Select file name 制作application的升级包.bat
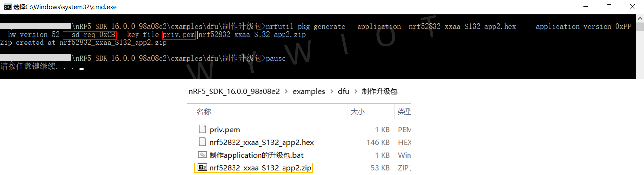 pyautogui.click(x=256, y=155)
